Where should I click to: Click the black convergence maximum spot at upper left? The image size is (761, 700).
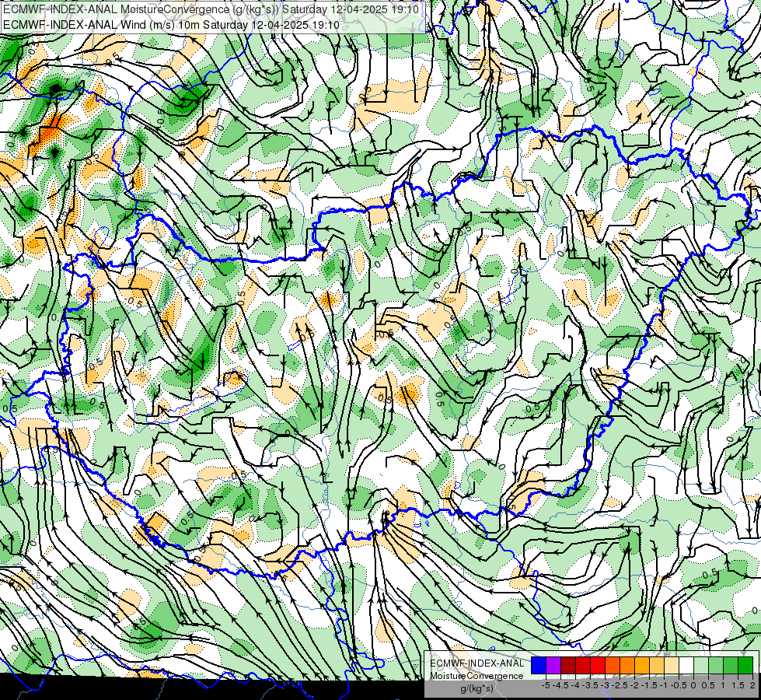(56, 89)
